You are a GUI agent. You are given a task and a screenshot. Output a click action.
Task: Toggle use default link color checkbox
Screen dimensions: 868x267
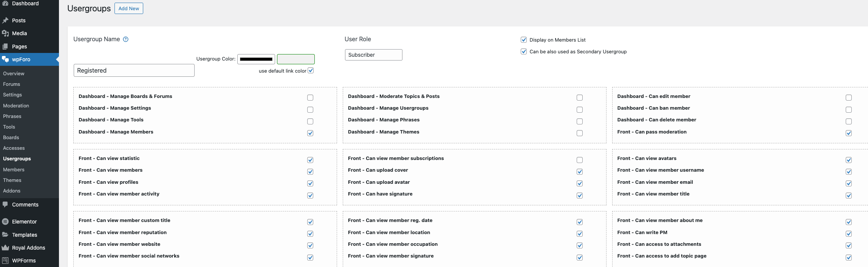coord(311,71)
